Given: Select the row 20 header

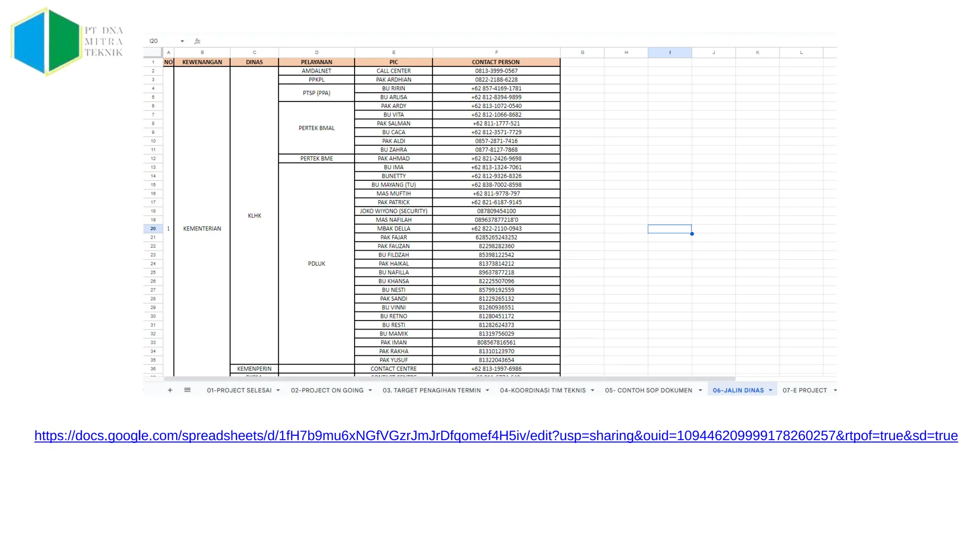Looking at the screenshot, I should point(153,229).
